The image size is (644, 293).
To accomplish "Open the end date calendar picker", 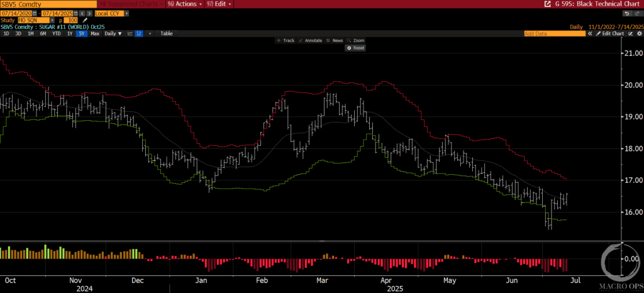I will pyautogui.click(x=74, y=14).
